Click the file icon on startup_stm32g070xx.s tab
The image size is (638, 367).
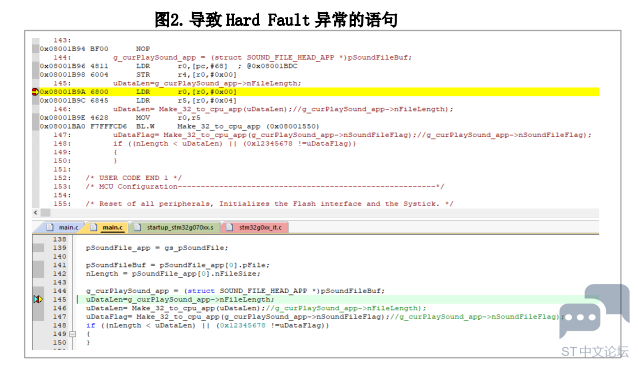pyautogui.click(x=138, y=227)
